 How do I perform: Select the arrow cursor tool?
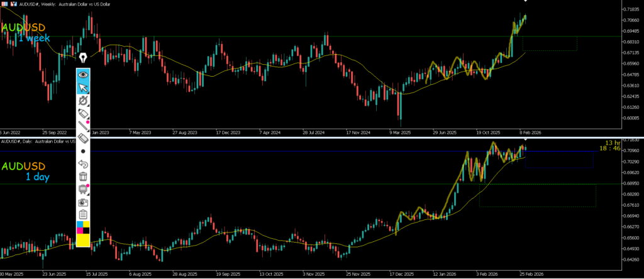click(82, 87)
